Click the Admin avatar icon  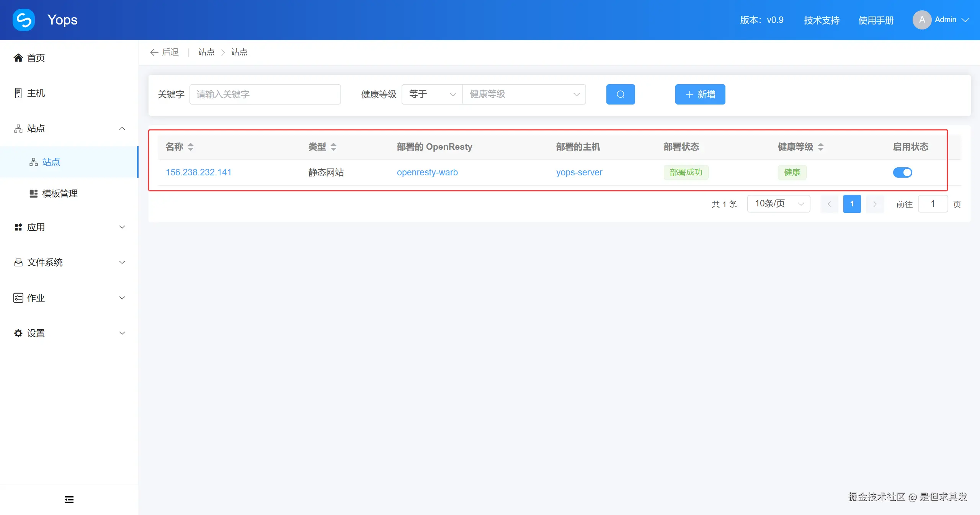[x=922, y=20]
